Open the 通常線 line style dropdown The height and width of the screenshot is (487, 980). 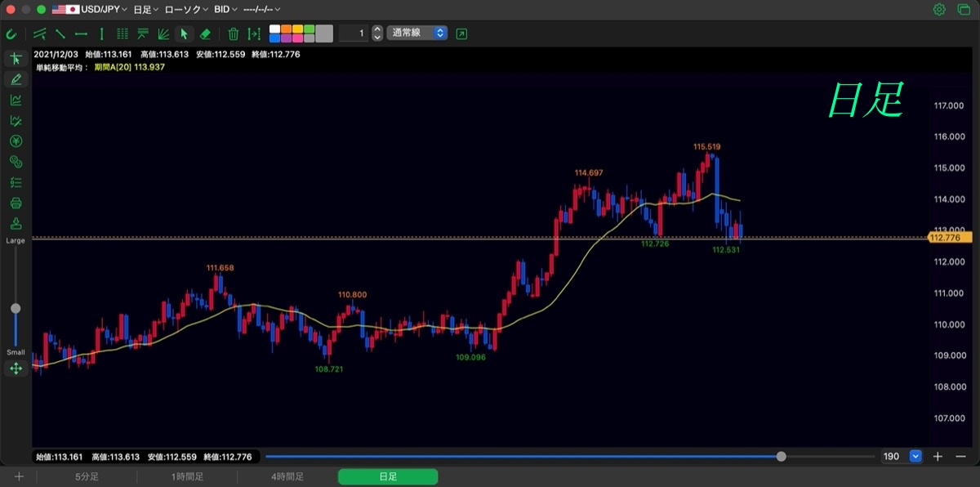417,34
